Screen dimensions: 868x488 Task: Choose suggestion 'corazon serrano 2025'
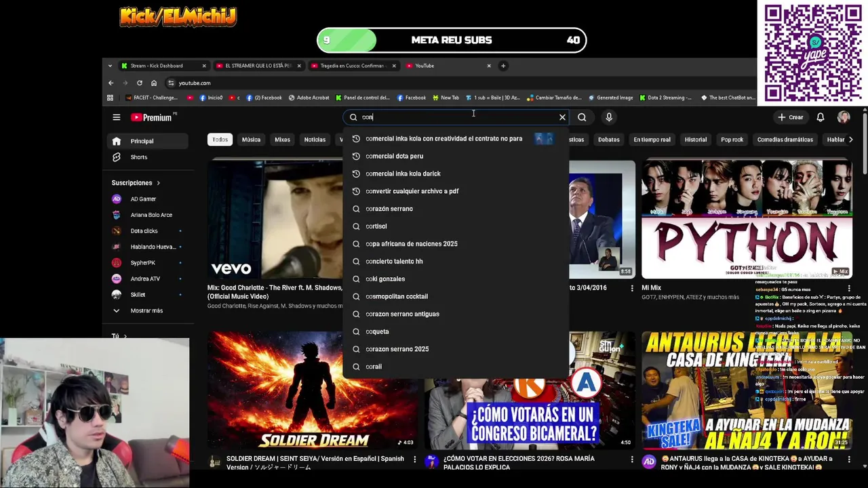point(456,349)
